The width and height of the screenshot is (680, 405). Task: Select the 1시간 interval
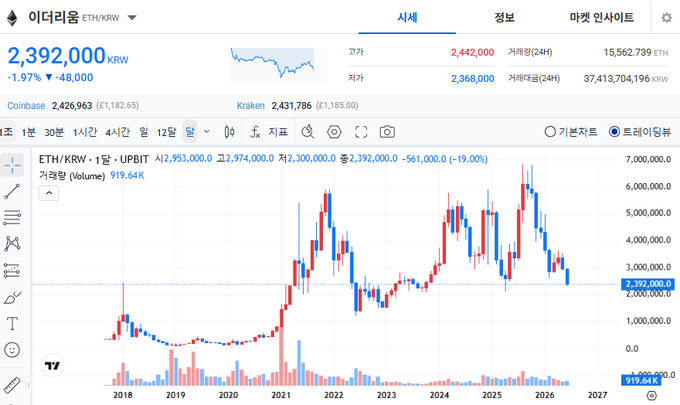(85, 132)
